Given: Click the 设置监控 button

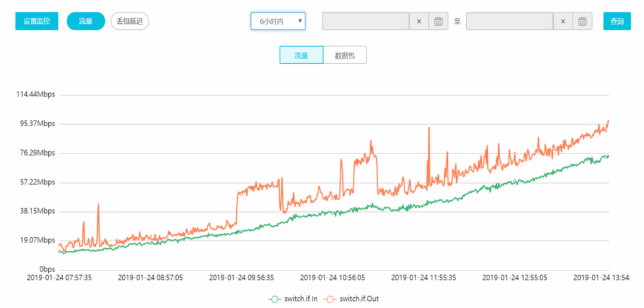Looking at the screenshot, I should [37, 21].
